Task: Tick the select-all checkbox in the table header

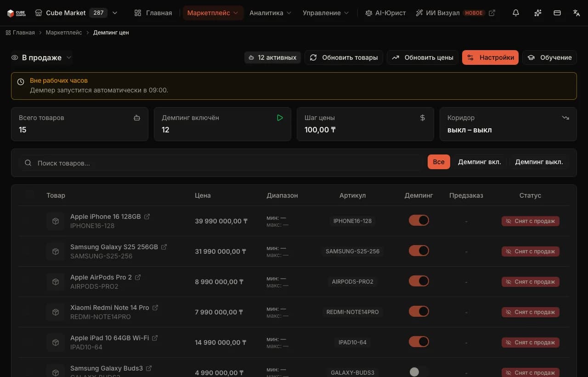Action: coord(30,194)
